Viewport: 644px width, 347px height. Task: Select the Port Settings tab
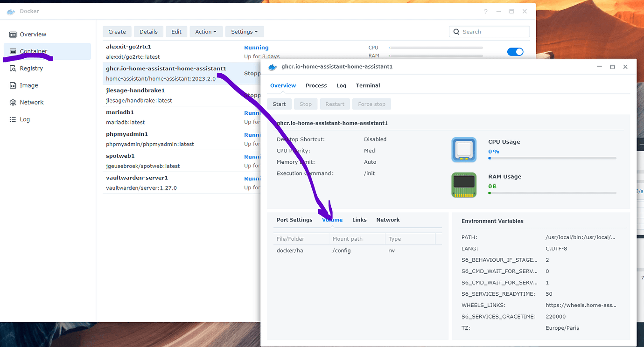click(294, 220)
